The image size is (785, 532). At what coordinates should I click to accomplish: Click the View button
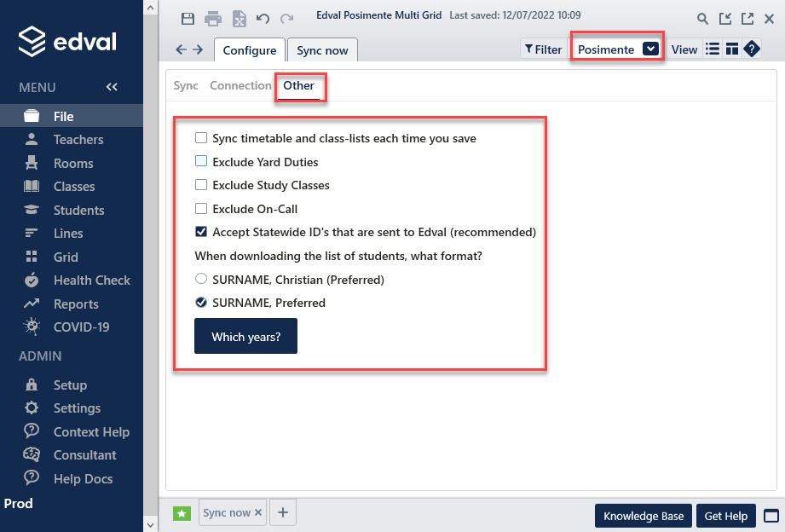684,49
